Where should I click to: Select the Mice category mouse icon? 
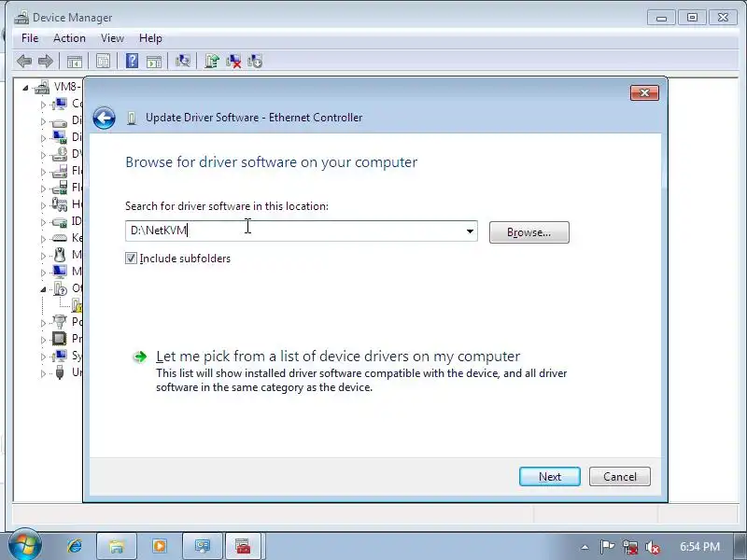click(x=60, y=255)
